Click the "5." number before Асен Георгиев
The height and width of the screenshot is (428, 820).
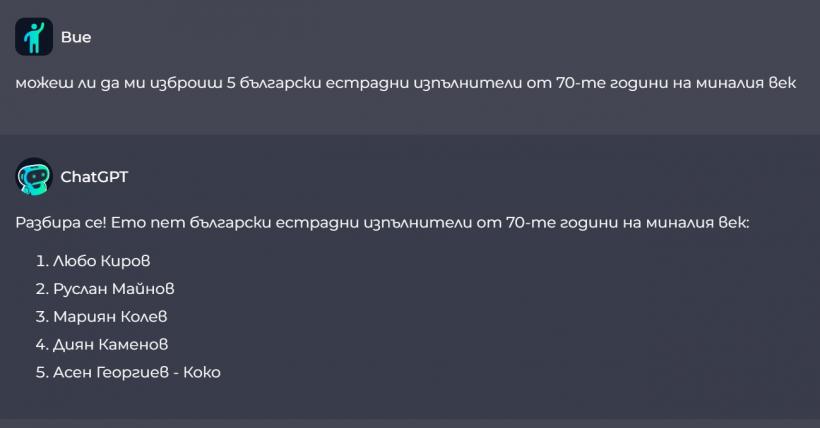(x=42, y=373)
